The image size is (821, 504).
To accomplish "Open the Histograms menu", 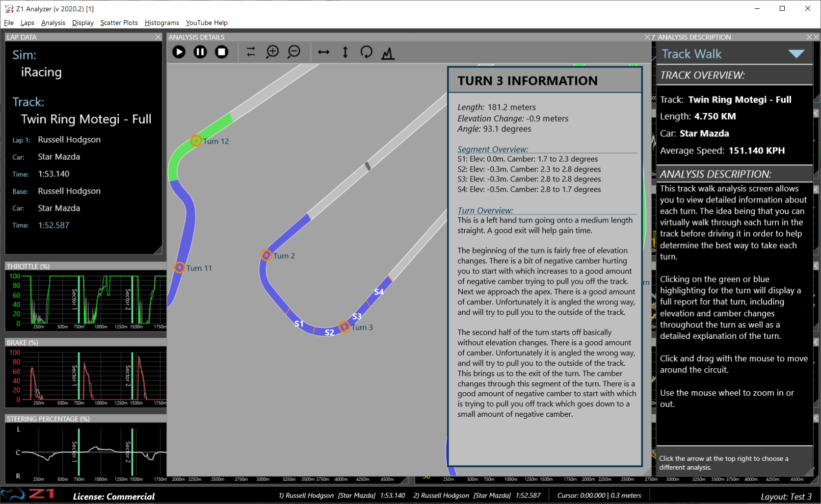I will click(162, 23).
